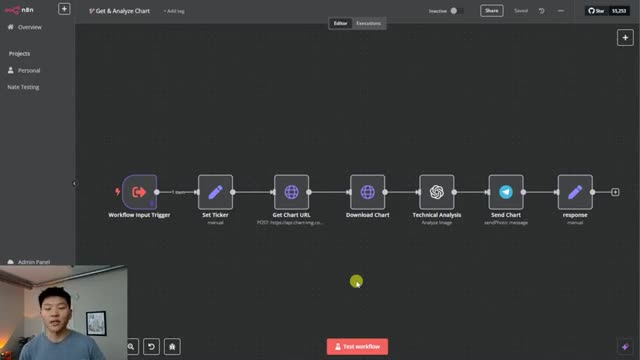The width and height of the screenshot is (640, 360).
Task: Open the Technical Analysis OpenAI node
Action: pyautogui.click(x=437, y=192)
